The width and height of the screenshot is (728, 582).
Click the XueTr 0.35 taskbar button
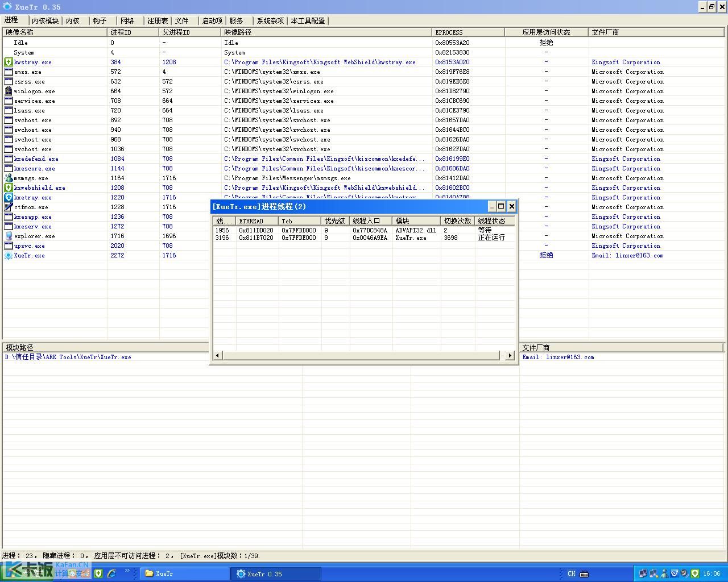tap(276, 573)
